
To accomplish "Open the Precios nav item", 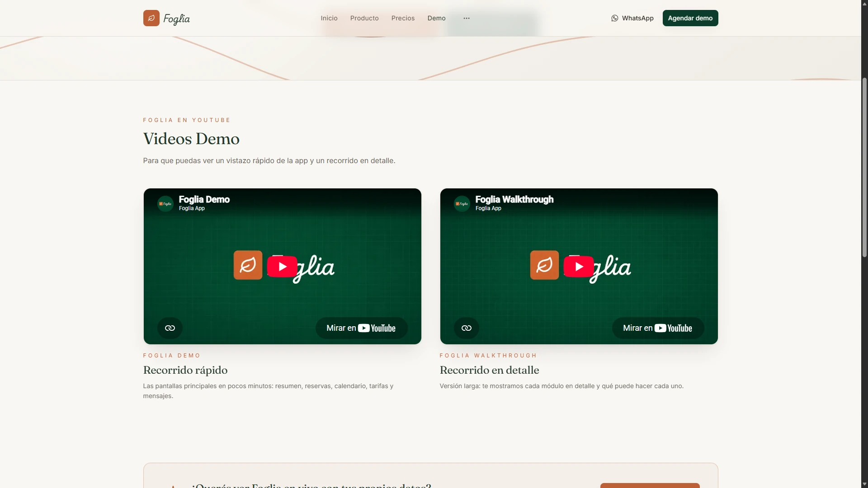I will pos(403,18).
